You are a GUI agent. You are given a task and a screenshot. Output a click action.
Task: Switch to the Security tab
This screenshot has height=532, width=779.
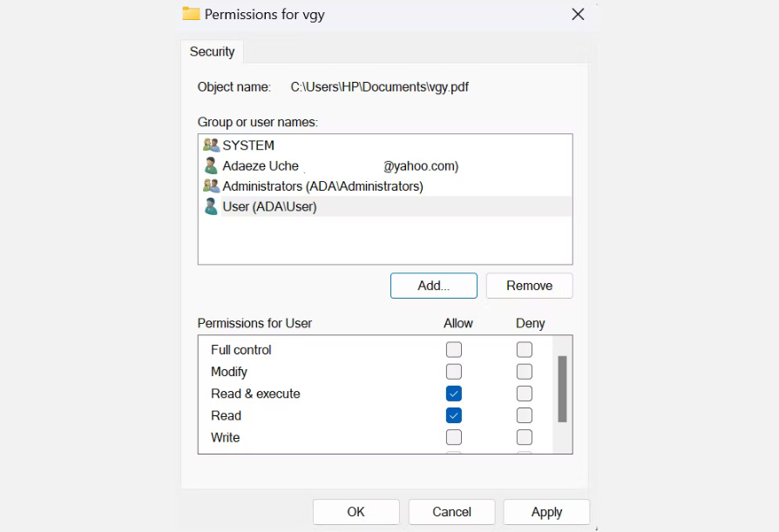tap(213, 51)
